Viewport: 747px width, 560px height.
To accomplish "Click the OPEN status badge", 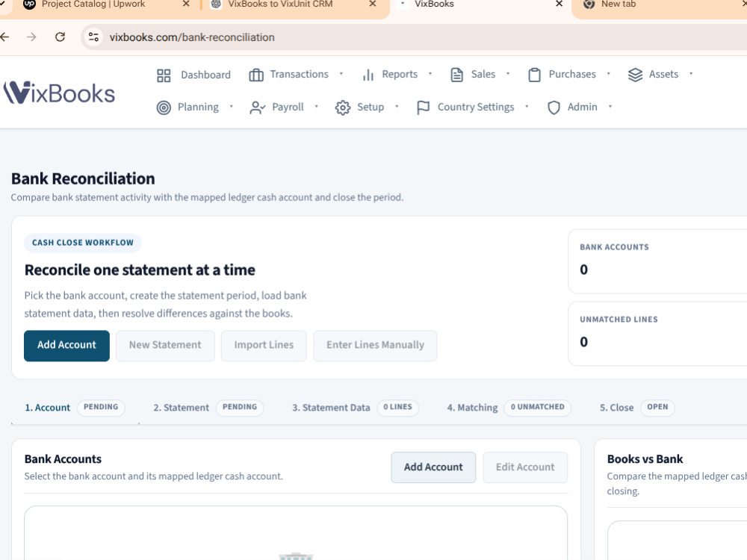I will point(657,407).
